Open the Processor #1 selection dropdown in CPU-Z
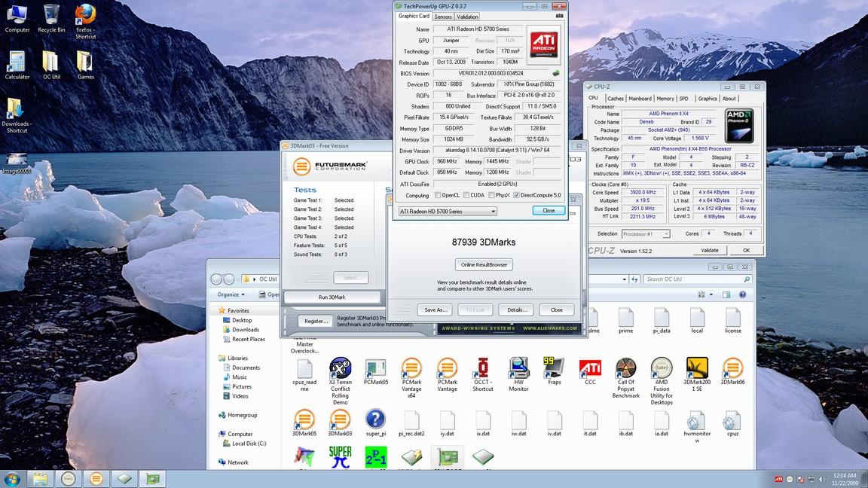Viewport: 868px width, 488px height. point(646,234)
